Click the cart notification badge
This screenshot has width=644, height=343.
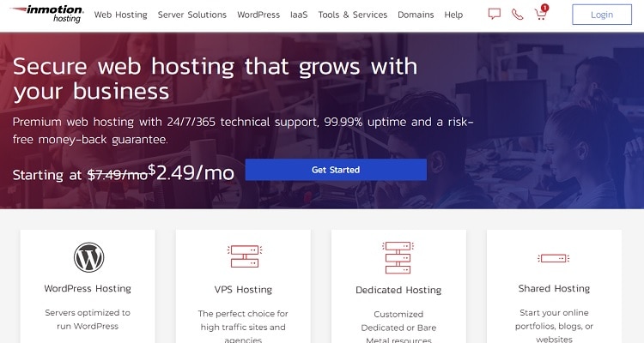(544, 8)
